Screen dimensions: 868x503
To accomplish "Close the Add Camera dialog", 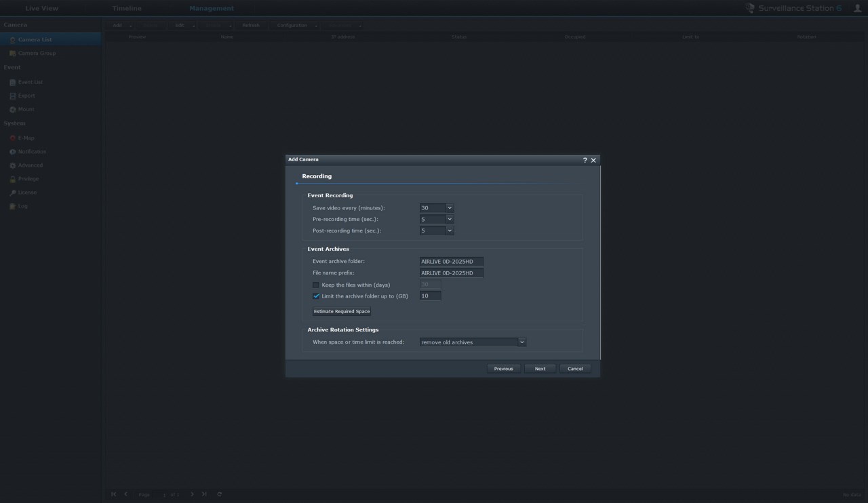I will (x=593, y=160).
